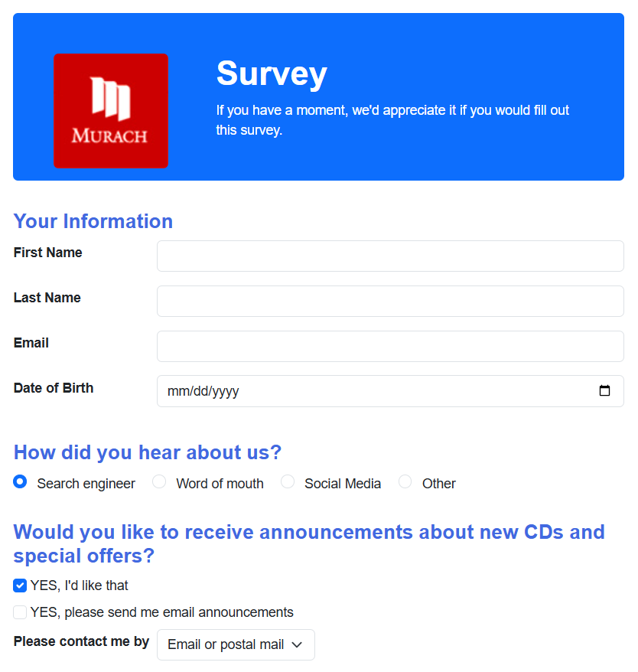Pick the Other radio option
Viewport: 638px width, 672px height.
(405, 481)
